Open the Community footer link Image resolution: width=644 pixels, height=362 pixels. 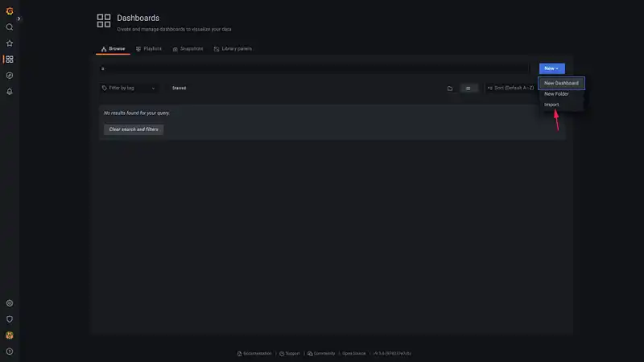pos(321,353)
